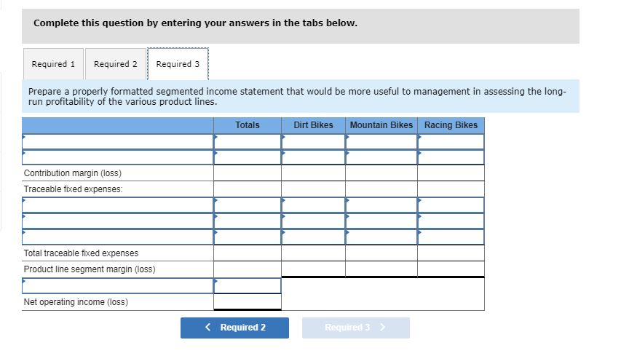Click first row Dirt Bikes input cell
637x364 pixels.
point(313,141)
